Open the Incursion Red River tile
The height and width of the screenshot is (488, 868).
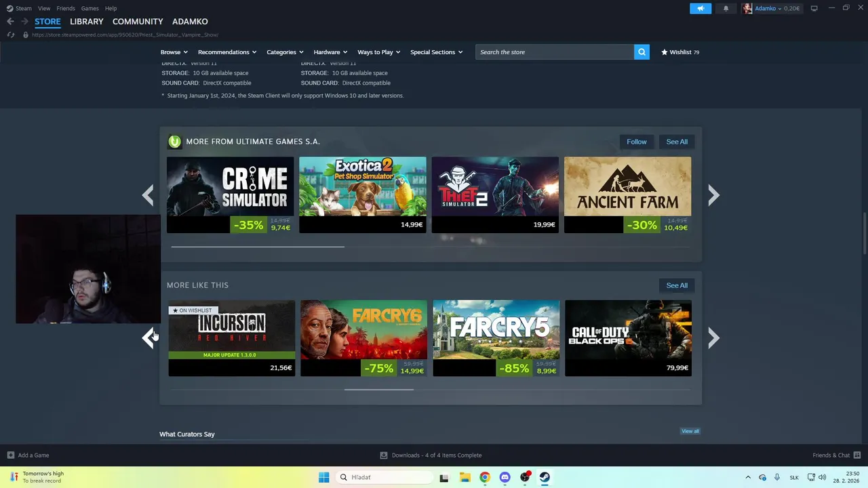tap(231, 338)
